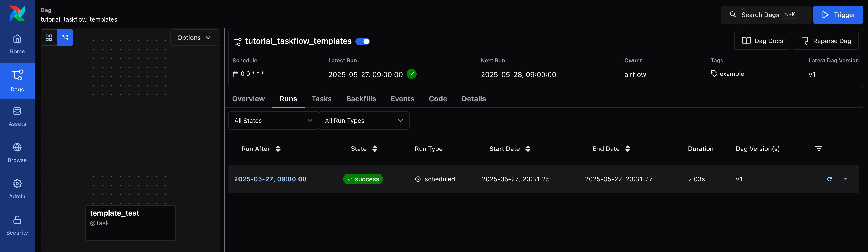The width and height of the screenshot is (868, 252).
Task: Open the graph Options dropdown
Action: (194, 38)
